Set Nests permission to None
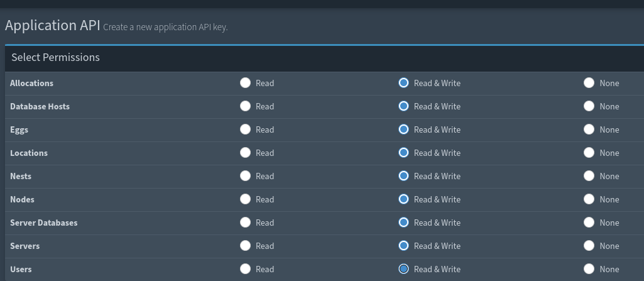This screenshot has width=644, height=281. (x=589, y=176)
